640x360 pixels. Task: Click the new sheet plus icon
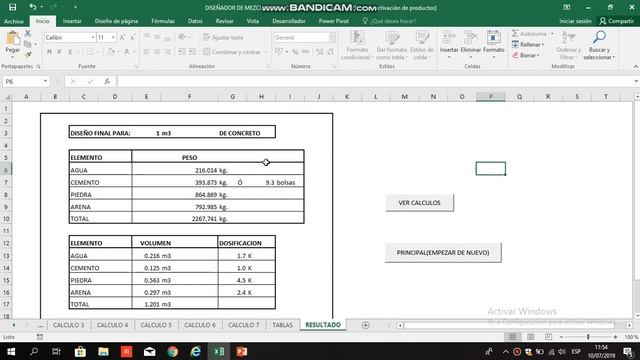[x=365, y=325]
